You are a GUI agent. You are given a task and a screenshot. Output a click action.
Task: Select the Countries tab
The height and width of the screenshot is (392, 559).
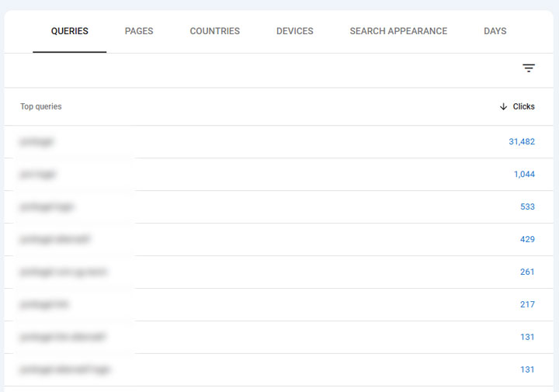coord(215,32)
